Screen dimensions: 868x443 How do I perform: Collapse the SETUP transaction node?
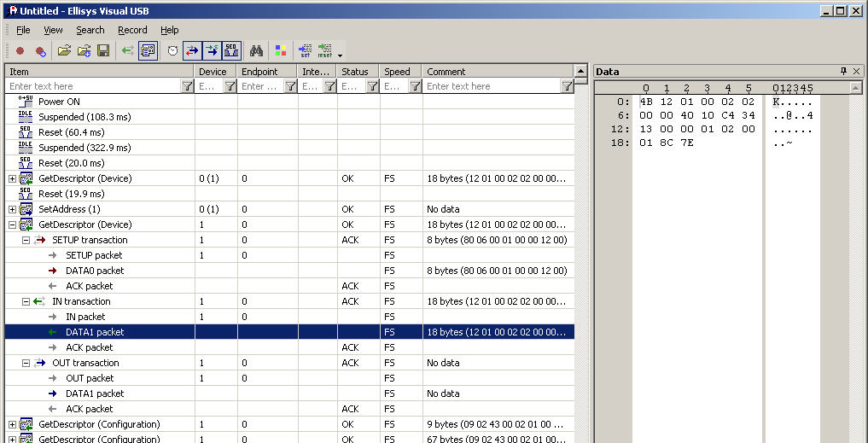pos(26,241)
